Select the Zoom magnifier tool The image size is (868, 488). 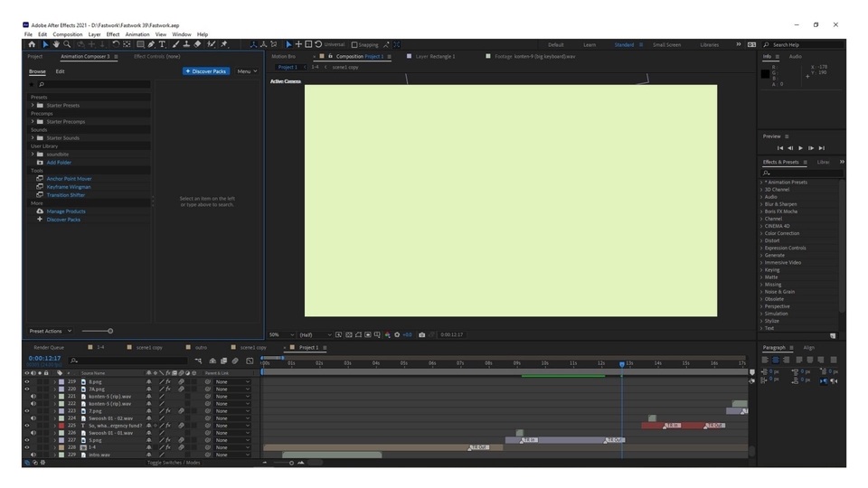[x=67, y=44]
